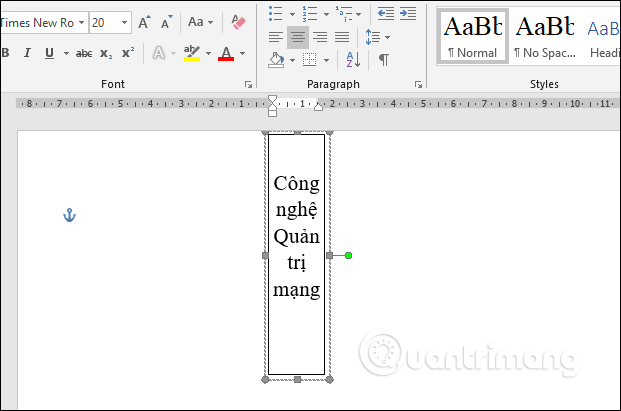
Task: Open shading color dropdown arrow
Action: (x=292, y=61)
